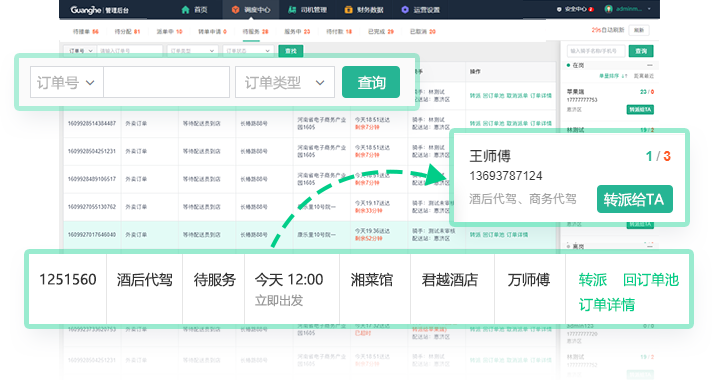
Task: Click the Guanghe 管理后台 logo
Action: pyautogui.click(x=99, y=10)
